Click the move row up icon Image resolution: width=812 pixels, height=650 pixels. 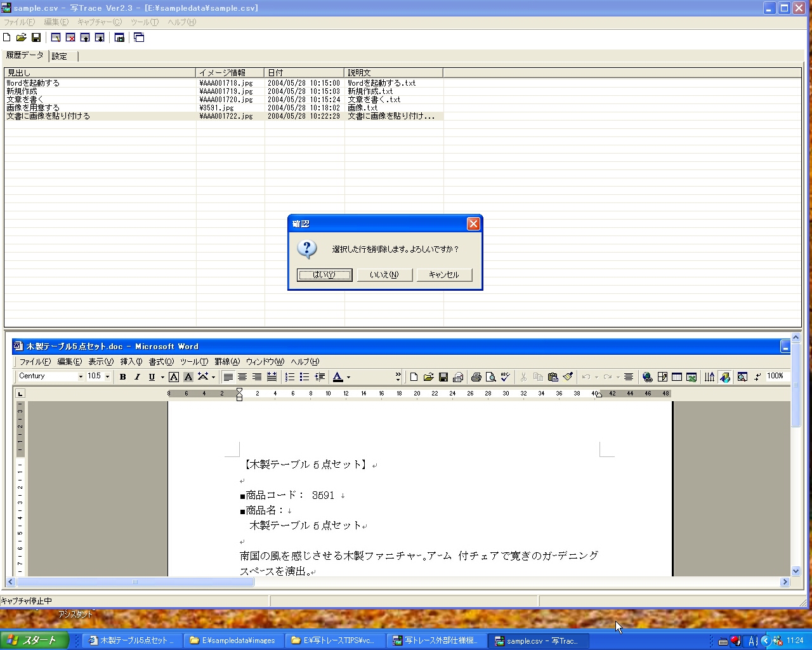(85, 37)
